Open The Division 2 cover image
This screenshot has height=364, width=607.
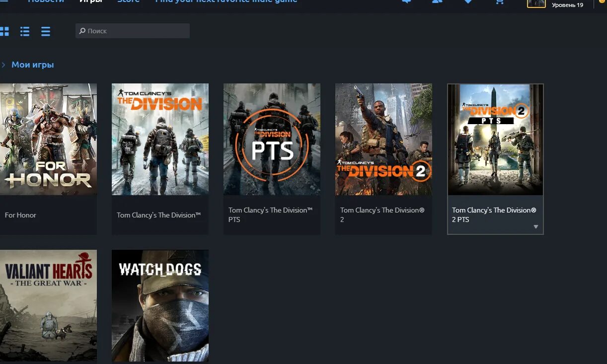[383, 139]
